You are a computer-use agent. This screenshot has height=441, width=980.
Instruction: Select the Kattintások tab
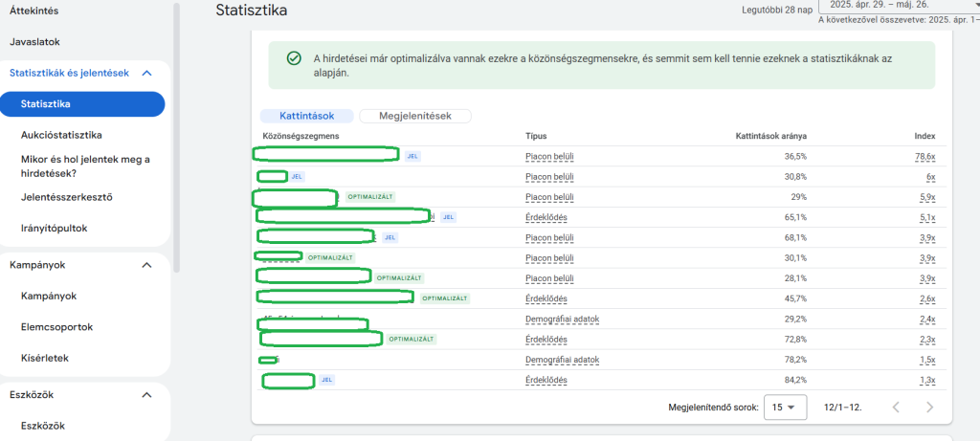click(x=306, y=116)
